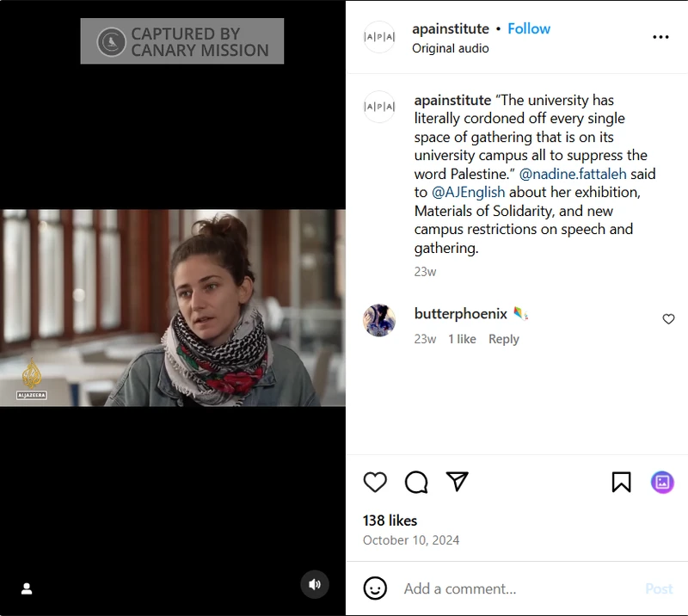This screenshot has width=688, height=616.
Task: Open the comment bubble icon
Action: pyautogui.click(x=416, y=482)
